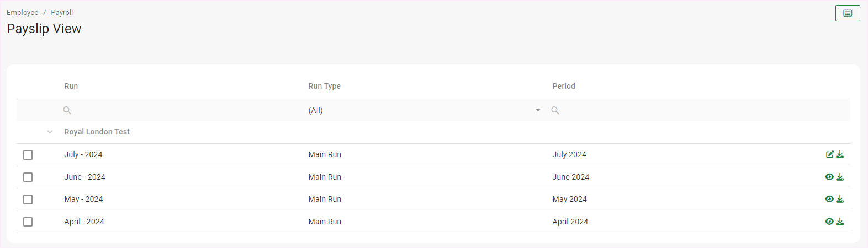View the June 2024 payslip via eye icon
The width and height of the screenshot is (868, 248).
point(829,177)
